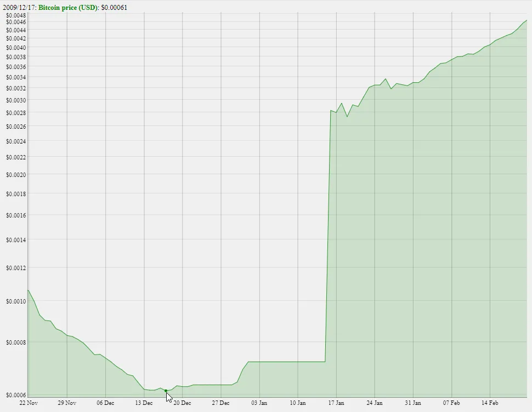Click the '$0.0012' y-axis label
532x412 pixels.
[16, 268]
